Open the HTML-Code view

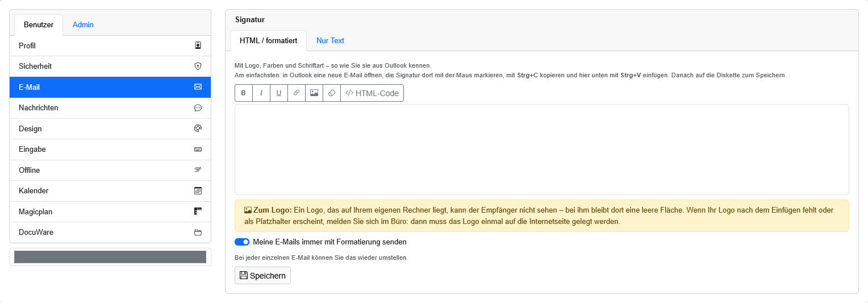(x=372, y=93)
